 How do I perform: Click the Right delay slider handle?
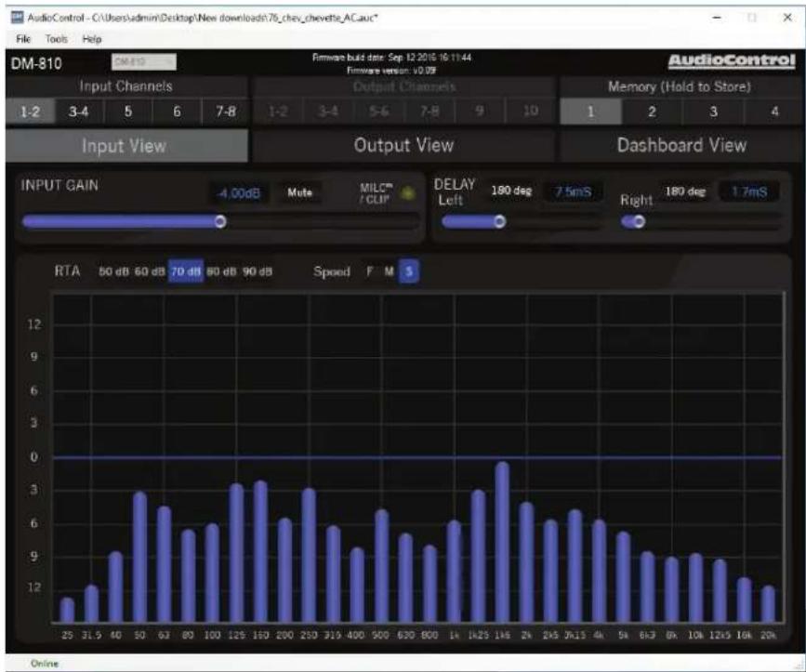(x=639, y=221)
